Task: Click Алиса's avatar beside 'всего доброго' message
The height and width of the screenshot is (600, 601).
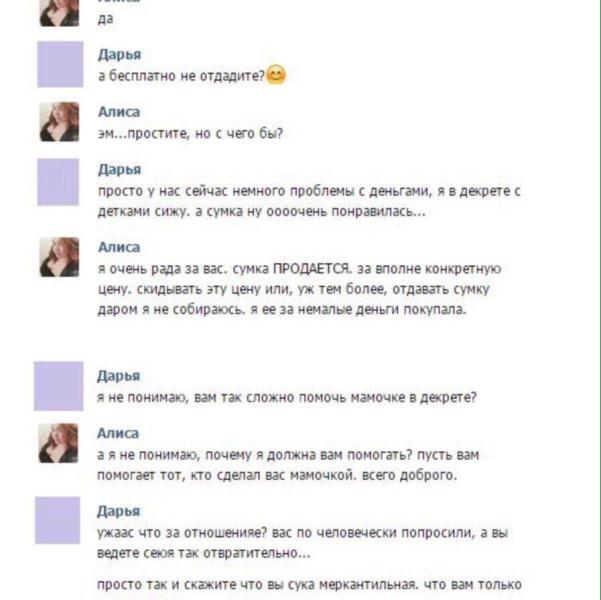Action: click(58, 443)
